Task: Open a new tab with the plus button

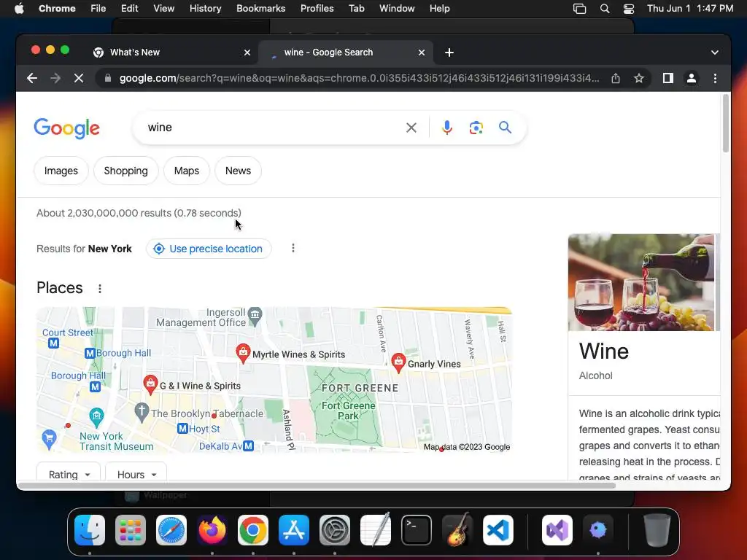Action: (x=449, y=52)
